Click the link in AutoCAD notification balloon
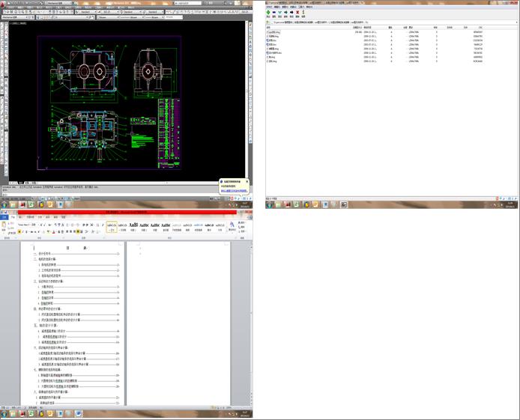Viewport: 520px width, 420px height. pos(234,191)
